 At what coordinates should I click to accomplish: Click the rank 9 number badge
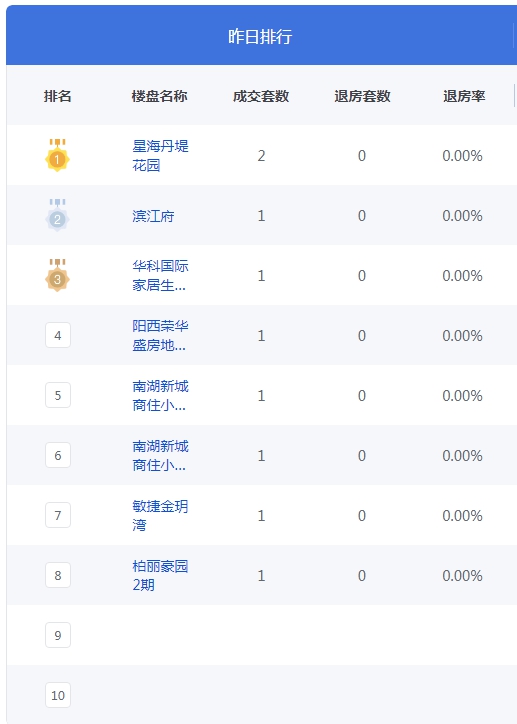[x=58, y=635]
